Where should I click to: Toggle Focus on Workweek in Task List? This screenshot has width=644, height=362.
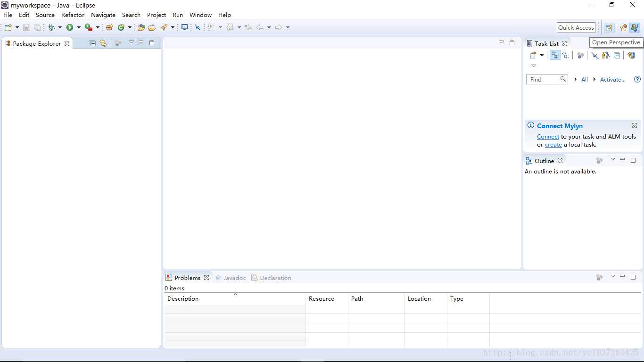[580, 55]
